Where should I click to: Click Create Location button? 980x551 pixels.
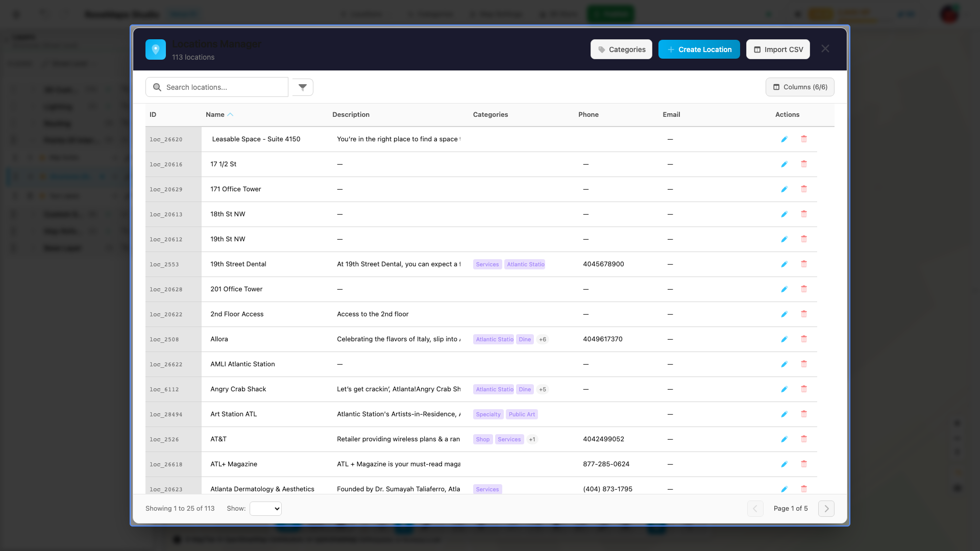pyautogui.click(x=699, y=49)
